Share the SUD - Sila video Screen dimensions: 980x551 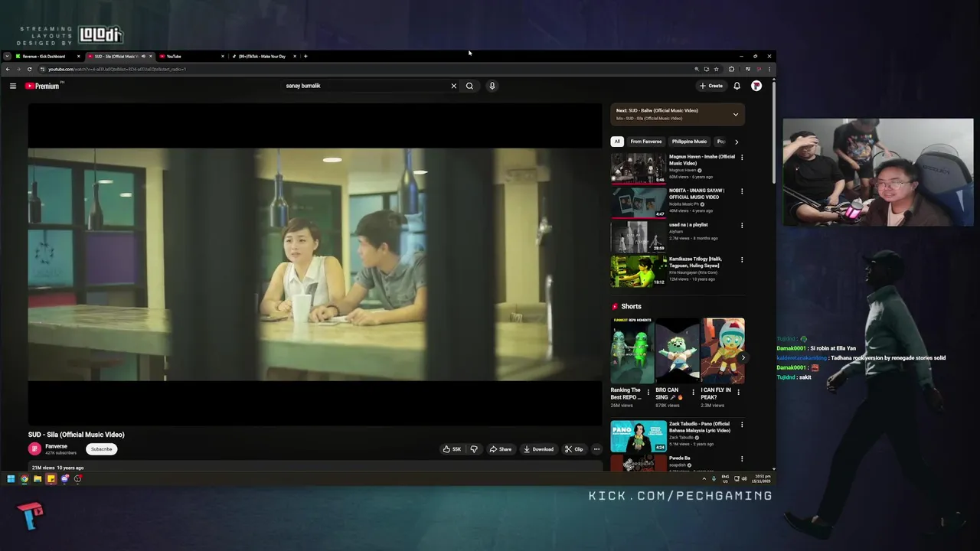(x=501, y=449)
